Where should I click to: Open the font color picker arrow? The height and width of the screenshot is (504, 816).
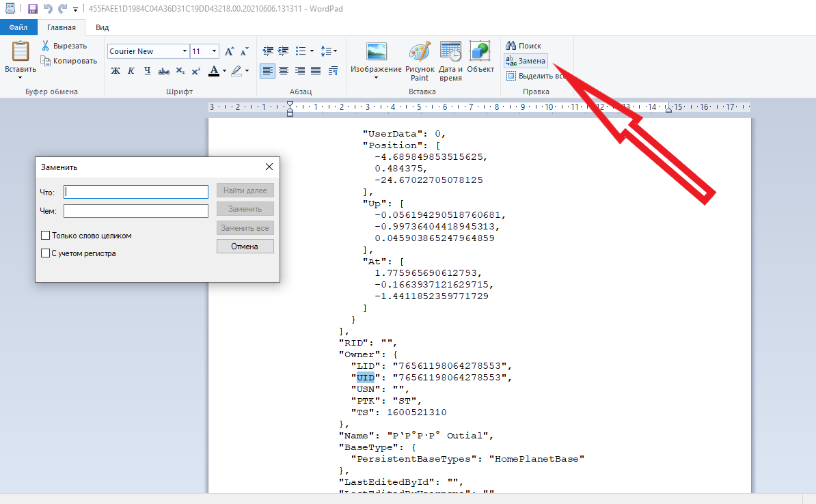[224, 70]
